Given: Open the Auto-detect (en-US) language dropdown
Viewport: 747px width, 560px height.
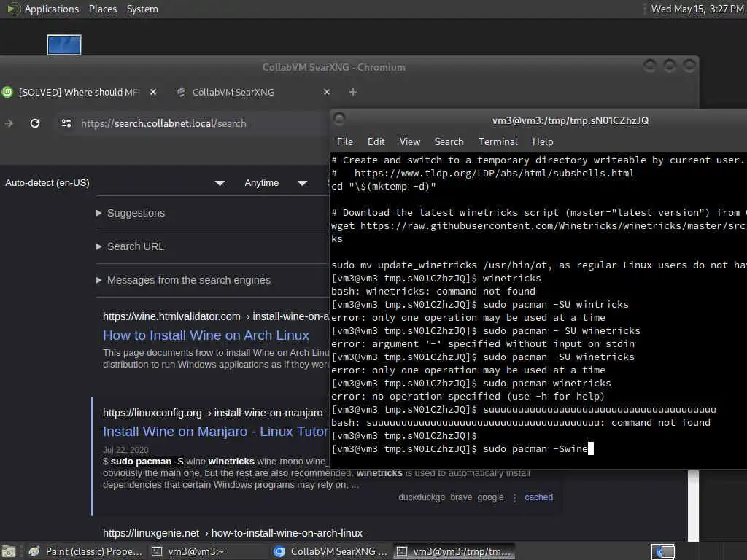Looking at the screenshot, I should [115, 183].
